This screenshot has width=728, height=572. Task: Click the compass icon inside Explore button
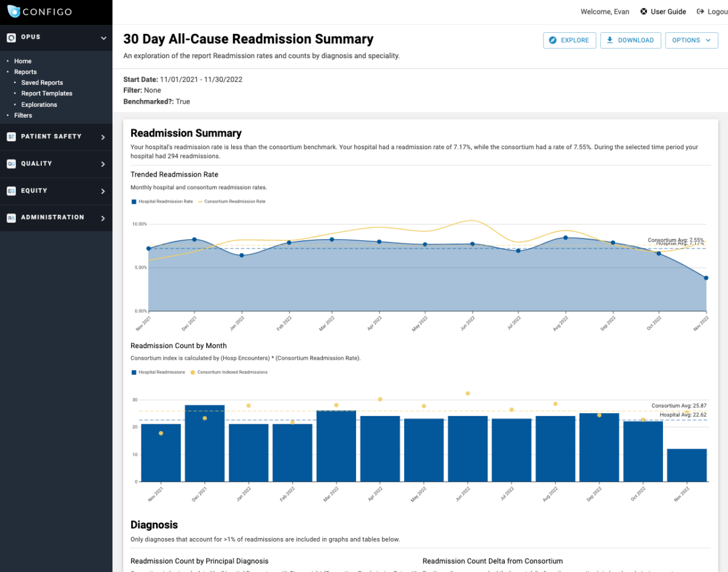[x=553, y=40]
